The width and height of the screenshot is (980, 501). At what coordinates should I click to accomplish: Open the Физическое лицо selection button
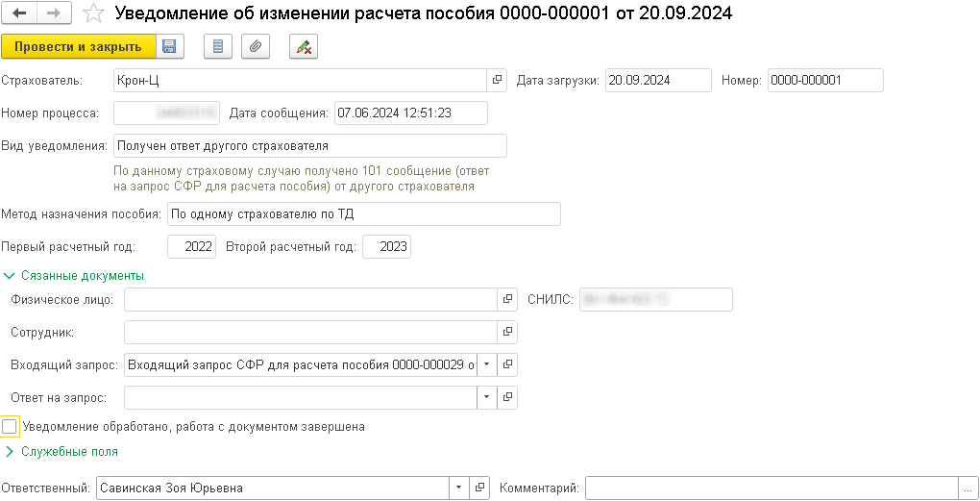509,300
